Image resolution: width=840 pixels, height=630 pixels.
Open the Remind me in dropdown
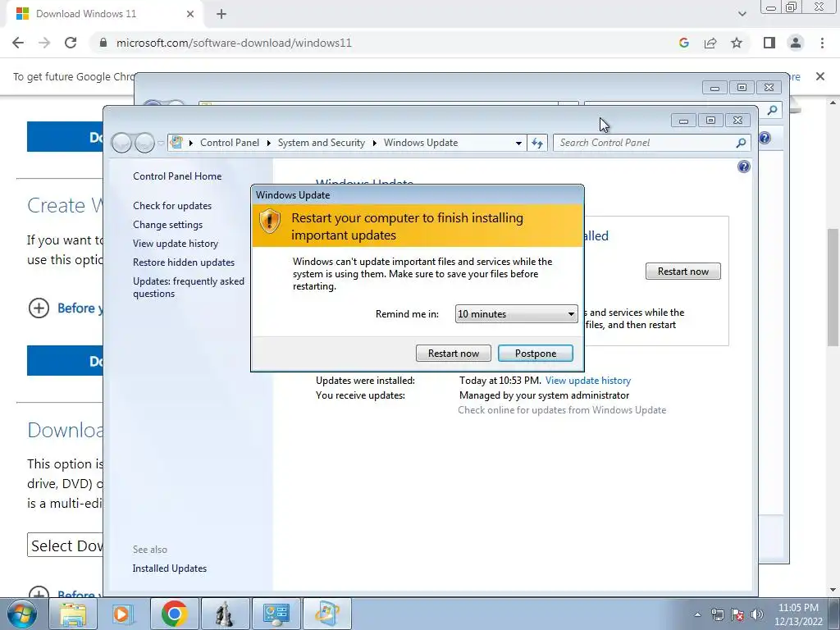516,314
